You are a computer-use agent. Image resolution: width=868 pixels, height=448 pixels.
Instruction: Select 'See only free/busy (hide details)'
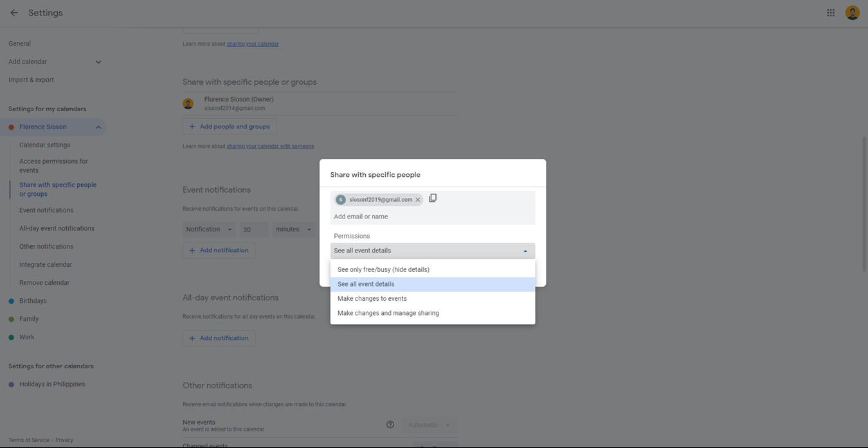click(x=383, y=270)
